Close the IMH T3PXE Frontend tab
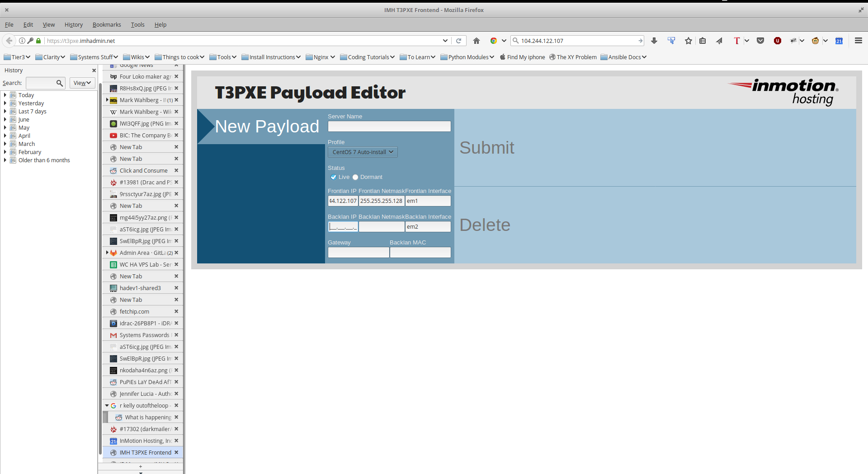Image resolution: width=868 pixels, height=474 pixels. coord(176,452)
